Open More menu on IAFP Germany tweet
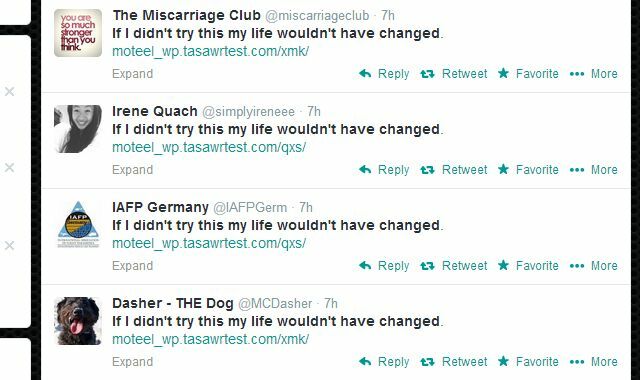The image size is (640, 380). click(593, 266)
